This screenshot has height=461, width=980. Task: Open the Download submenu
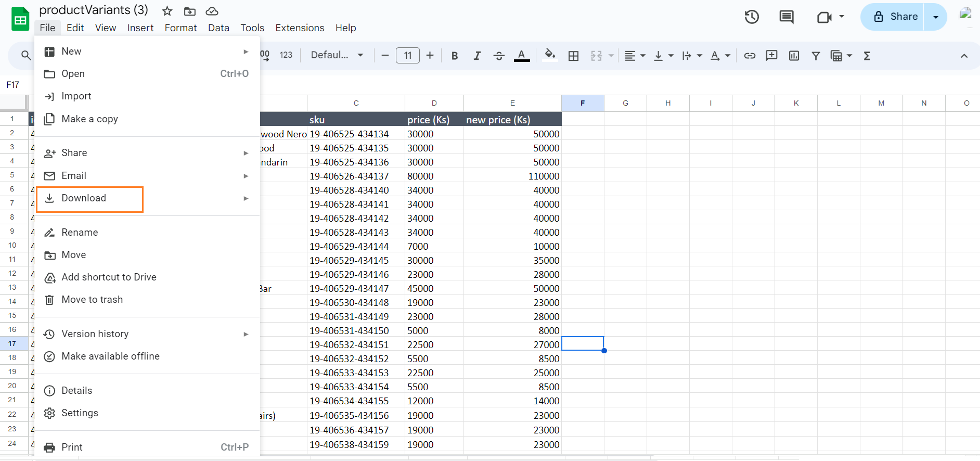147,198
